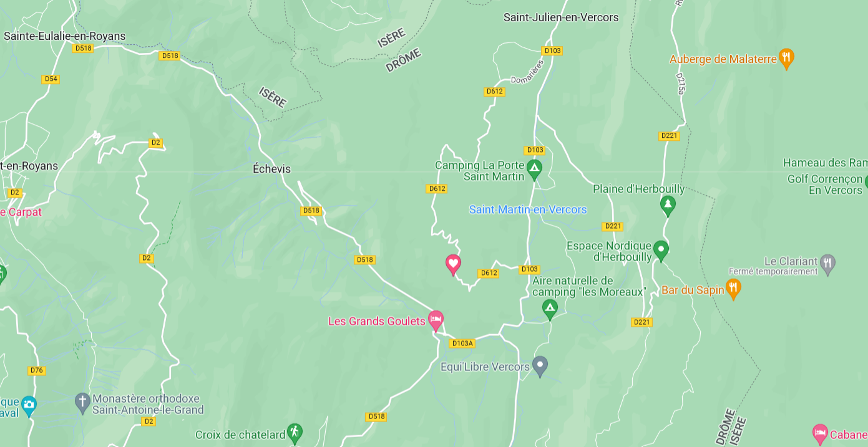Open Les Grands Goulets hotel pin
Screen dimensions: 868x447
[436, 320]
